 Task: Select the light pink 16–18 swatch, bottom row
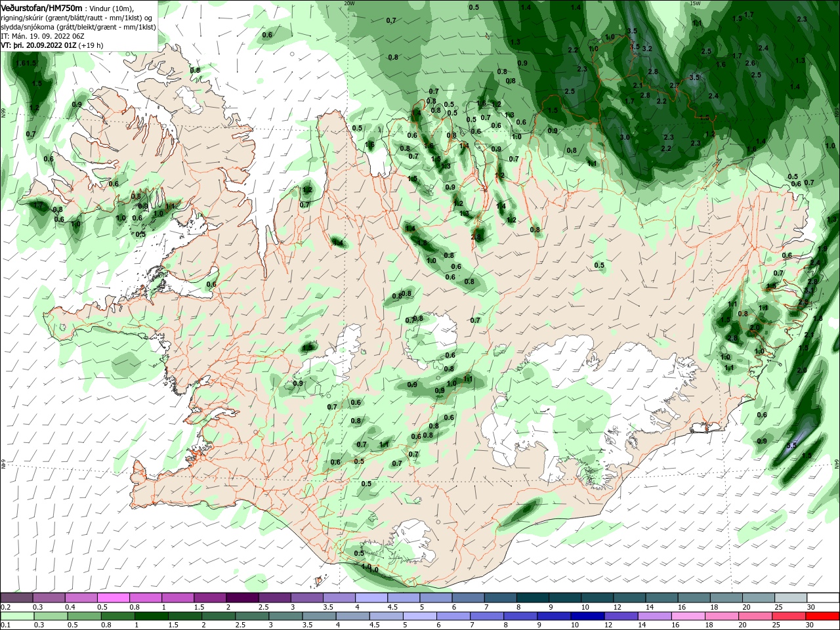coord(687,616)
